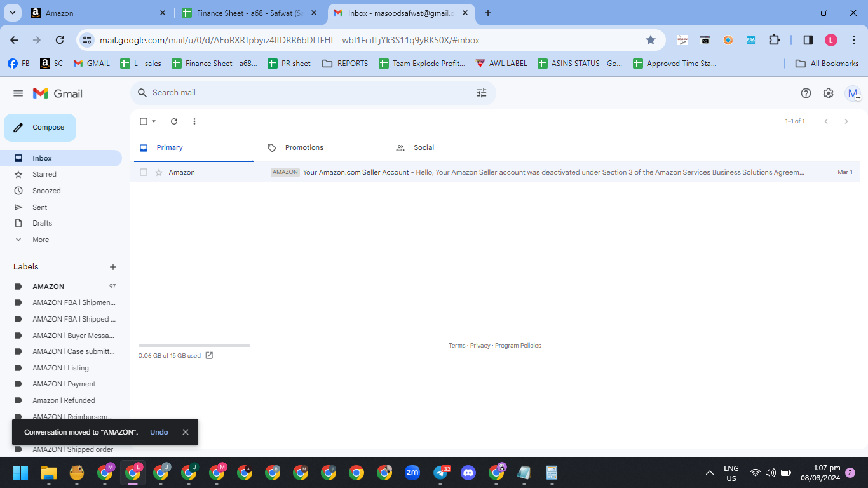Open the Inbox folder

click(61, 158)
